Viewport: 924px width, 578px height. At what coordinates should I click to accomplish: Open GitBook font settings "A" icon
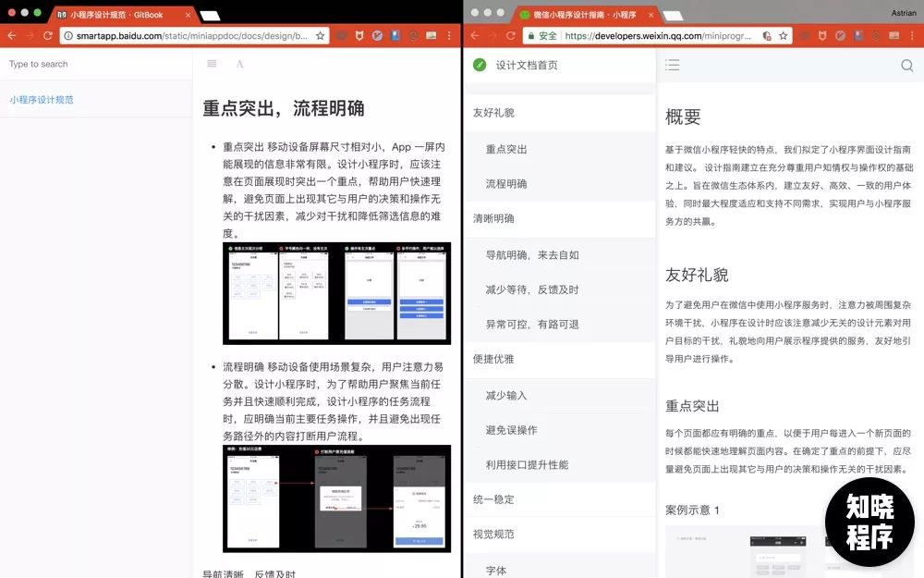coord(239,64)
